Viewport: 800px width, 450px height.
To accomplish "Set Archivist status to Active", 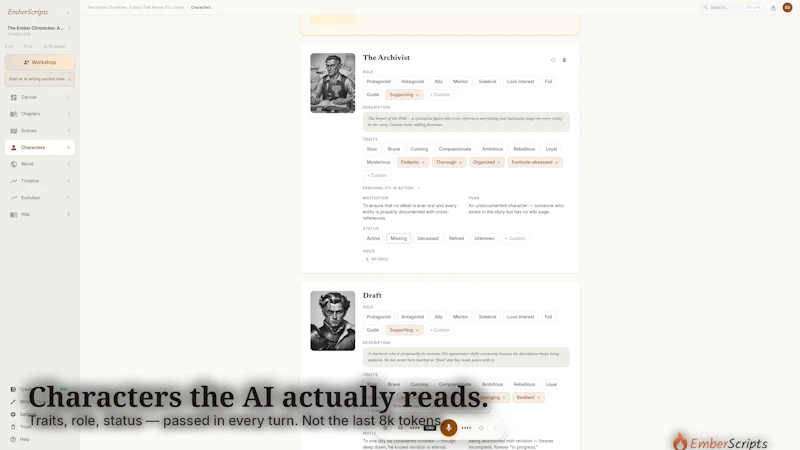I will point(373,238).
